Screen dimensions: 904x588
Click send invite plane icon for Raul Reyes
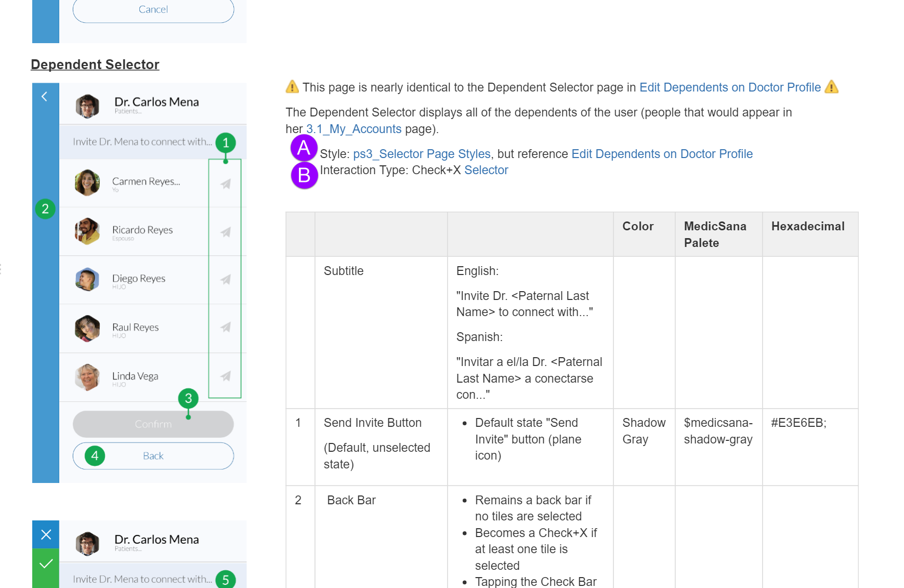226,328
